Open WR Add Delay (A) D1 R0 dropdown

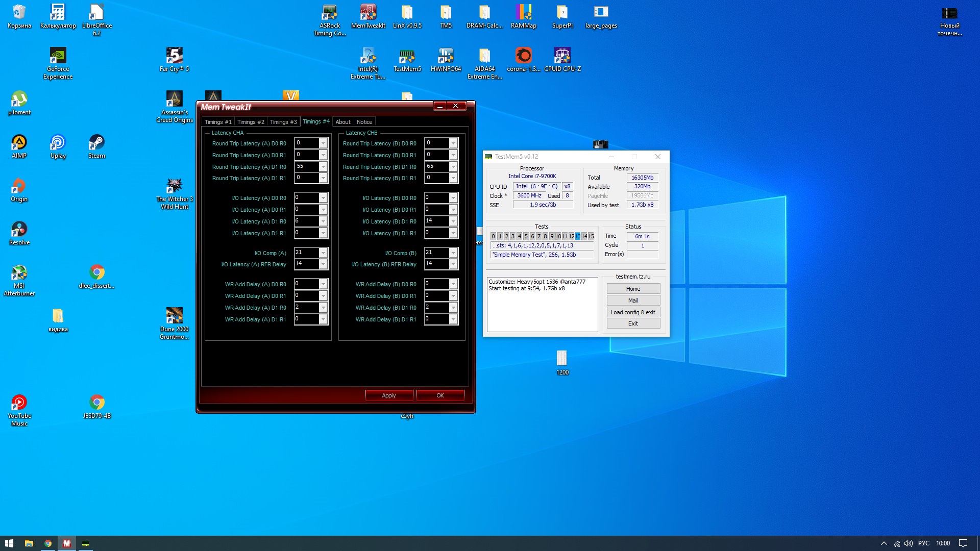point(323,308)
